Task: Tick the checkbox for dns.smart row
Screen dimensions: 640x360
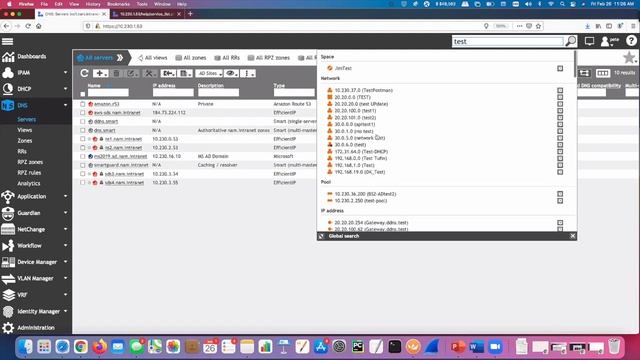Action: click(x=83, y=130)
